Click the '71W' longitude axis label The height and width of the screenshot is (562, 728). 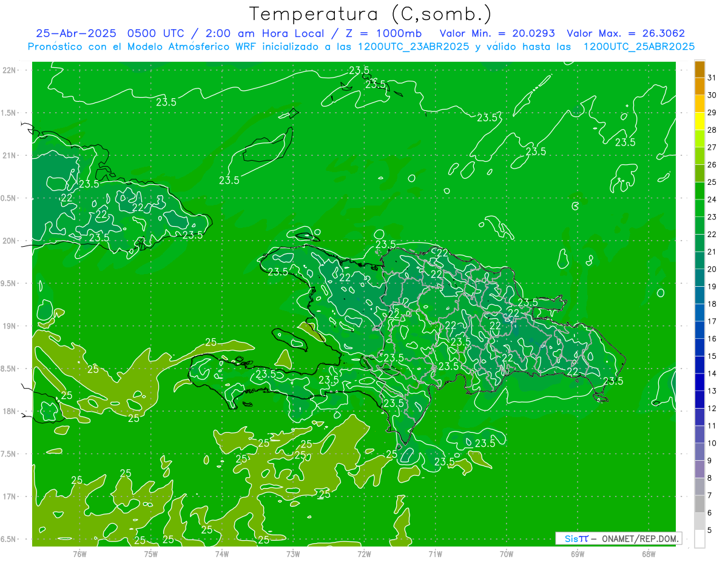pyautogui.click(x=435, y=554)
